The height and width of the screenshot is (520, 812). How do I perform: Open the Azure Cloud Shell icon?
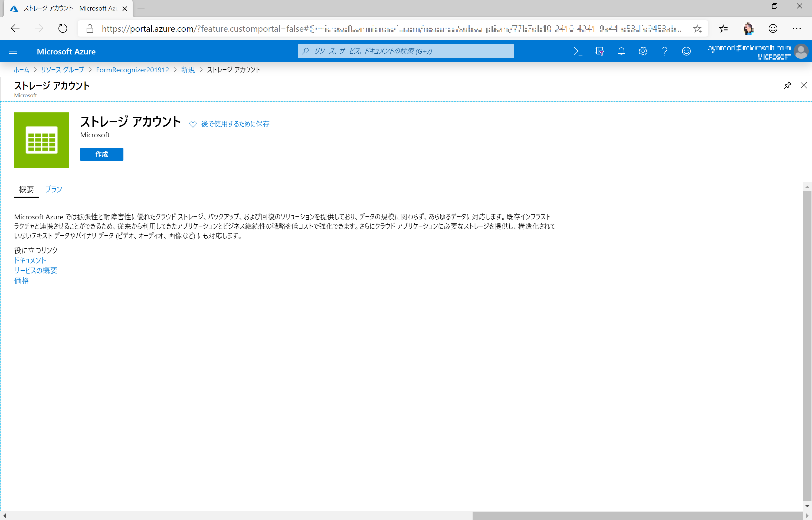pos(578,51)
